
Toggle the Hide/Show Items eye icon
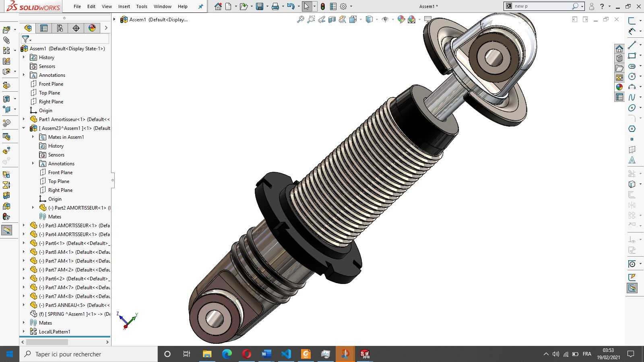[x=385, y=19]
